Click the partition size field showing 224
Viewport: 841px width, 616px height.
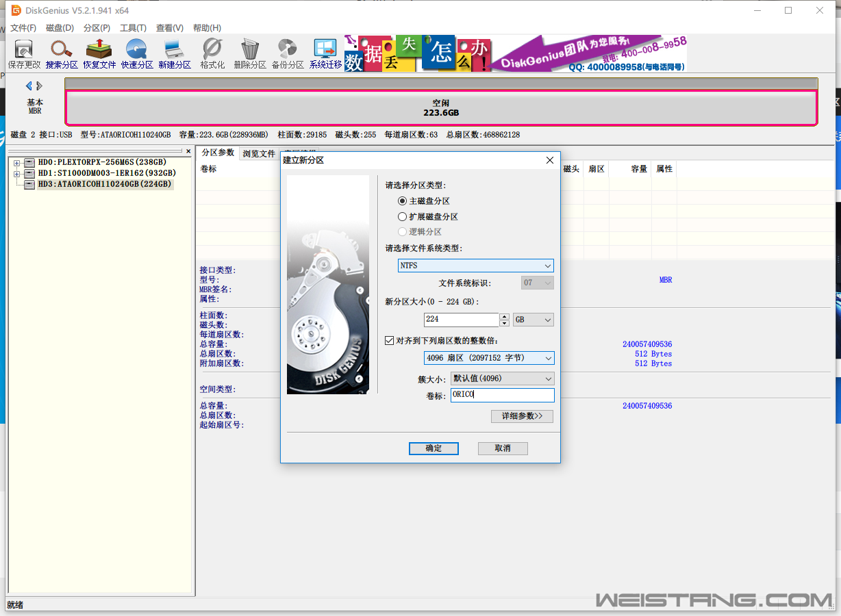tap(461, 320)
